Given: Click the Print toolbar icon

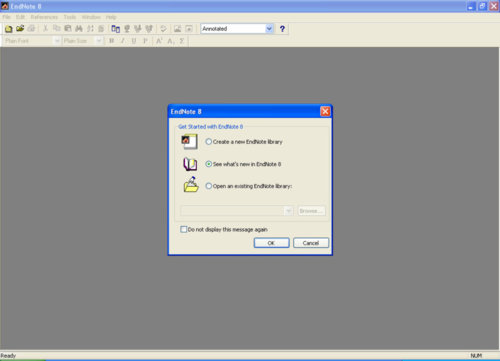Looking at the screenshot, I should (32, 29).
